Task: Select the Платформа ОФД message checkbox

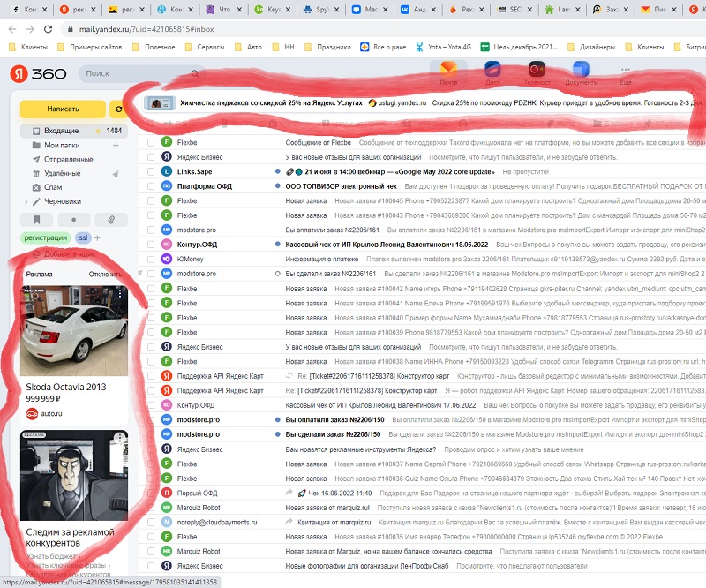Action: [151, 186]
